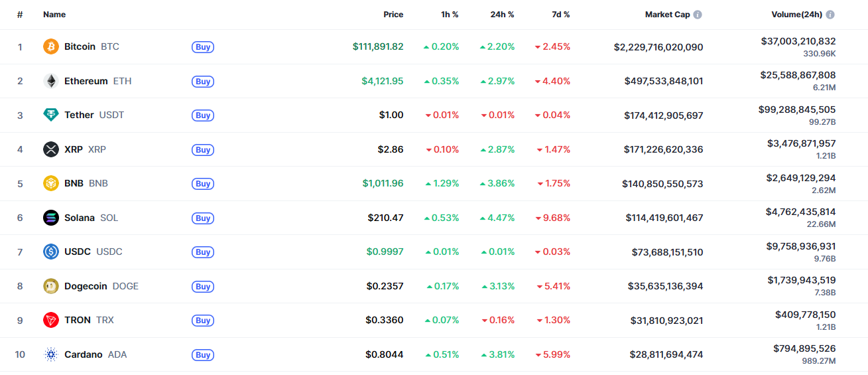Show the Market Cap info tooltip icon

tap(698, 15)
